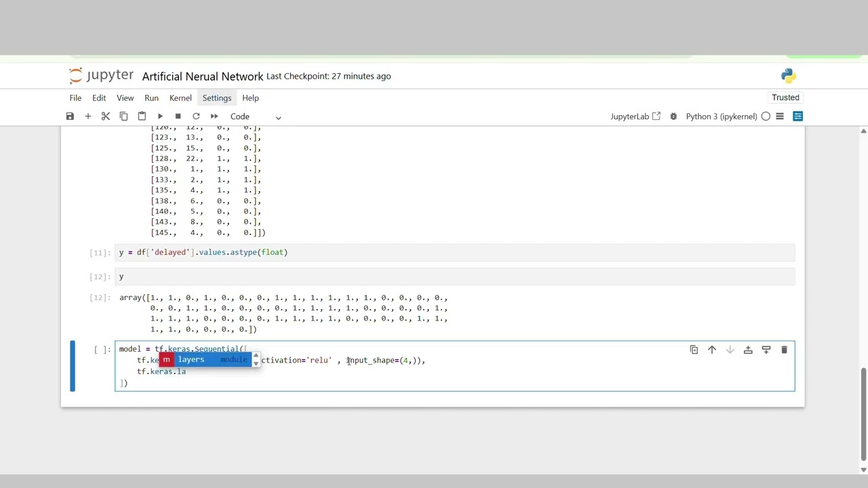
Task: Click the Last Checkpoint text
Action: point(328,76)
